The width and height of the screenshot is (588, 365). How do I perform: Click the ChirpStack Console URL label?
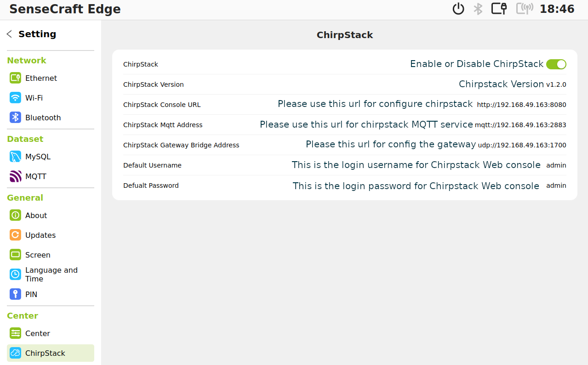tap(162, 105)
